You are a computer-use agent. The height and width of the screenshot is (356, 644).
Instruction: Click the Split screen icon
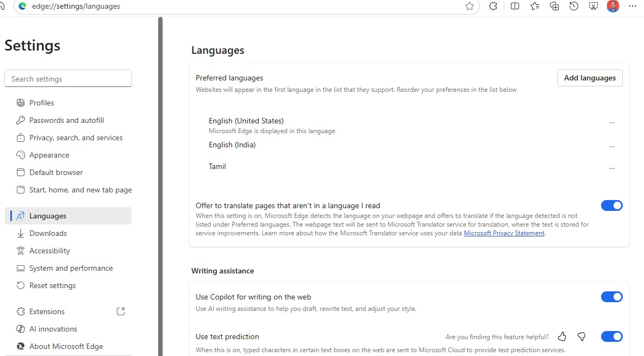pyautogui.click(x=515, y=7)
